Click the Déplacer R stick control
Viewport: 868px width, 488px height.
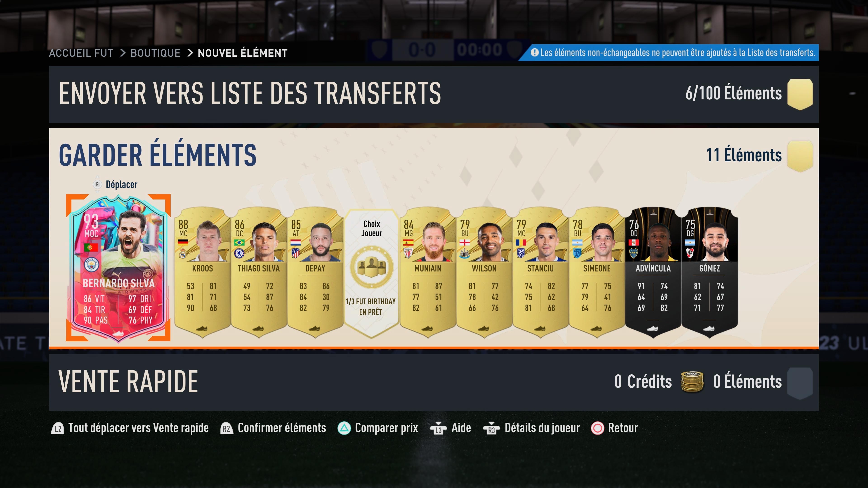(115, 185)
